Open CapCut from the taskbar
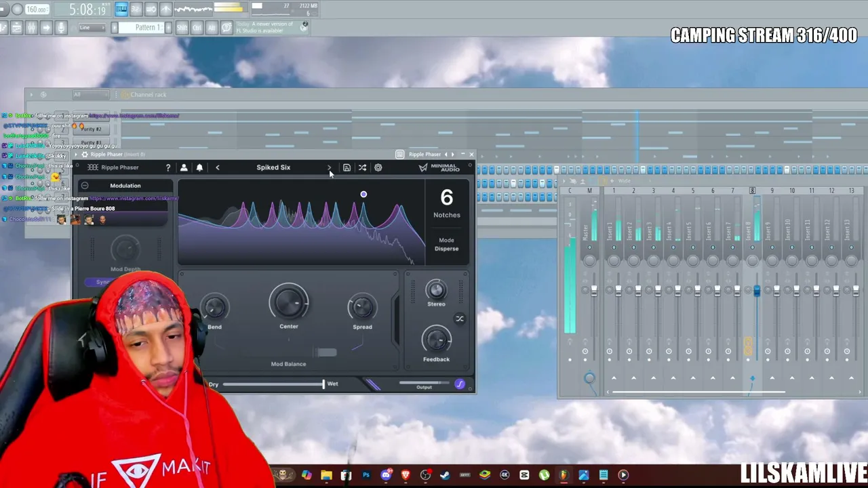This screenshot has height=488, width=868. [x=524, y=475]
